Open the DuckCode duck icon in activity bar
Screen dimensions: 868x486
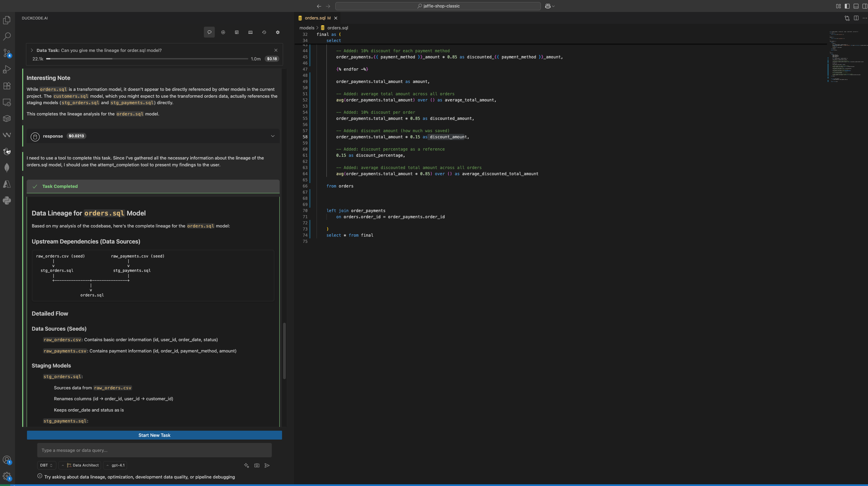[x=7, y=151]
